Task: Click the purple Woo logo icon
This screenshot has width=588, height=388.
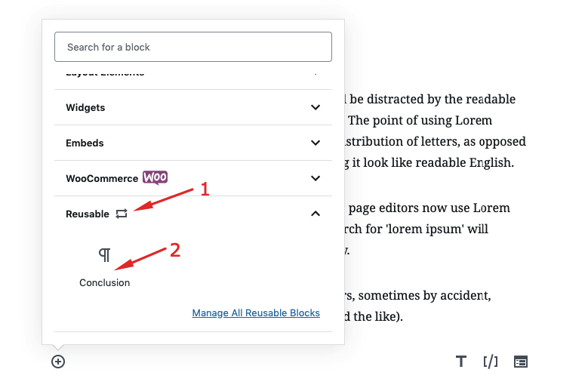Action: (155, 177)
